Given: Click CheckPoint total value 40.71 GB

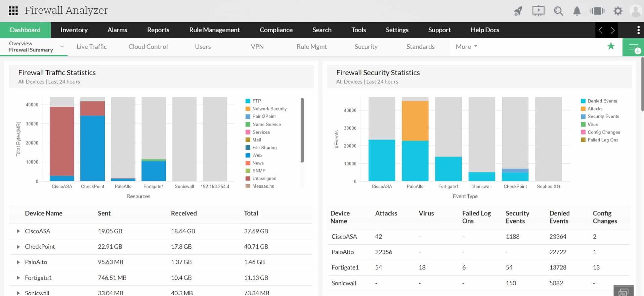Looking at the screenshot, I should coord(256,247).
